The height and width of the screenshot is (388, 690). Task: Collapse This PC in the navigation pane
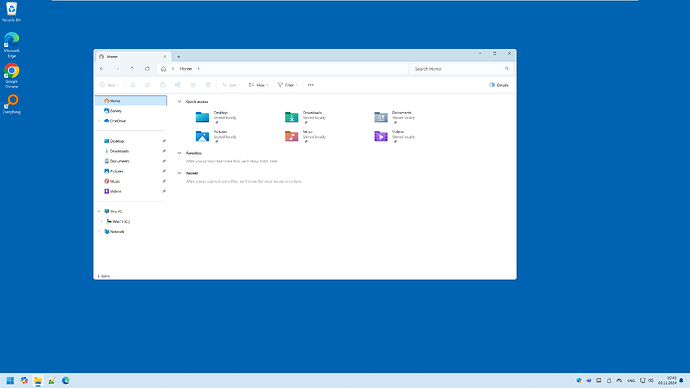tap(99, 212)
